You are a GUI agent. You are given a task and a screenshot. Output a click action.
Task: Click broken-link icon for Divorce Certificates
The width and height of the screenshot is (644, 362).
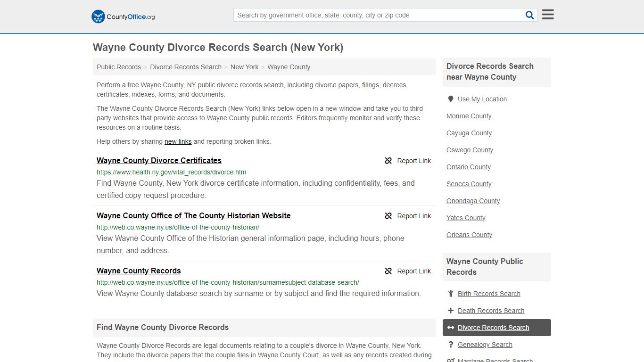pos(388,161)
